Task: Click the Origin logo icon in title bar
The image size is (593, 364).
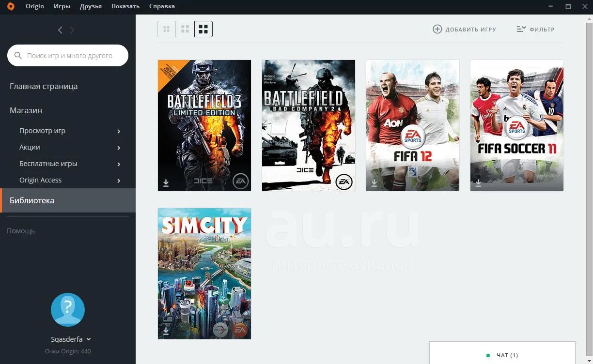Action: pyautogui.click(x=11, y=6)
